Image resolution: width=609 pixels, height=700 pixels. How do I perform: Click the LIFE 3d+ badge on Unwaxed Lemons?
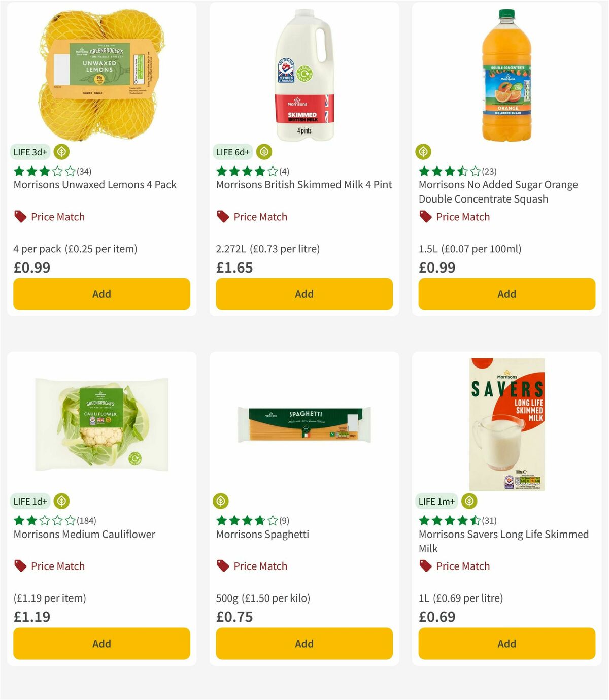(x=30, y=151)
